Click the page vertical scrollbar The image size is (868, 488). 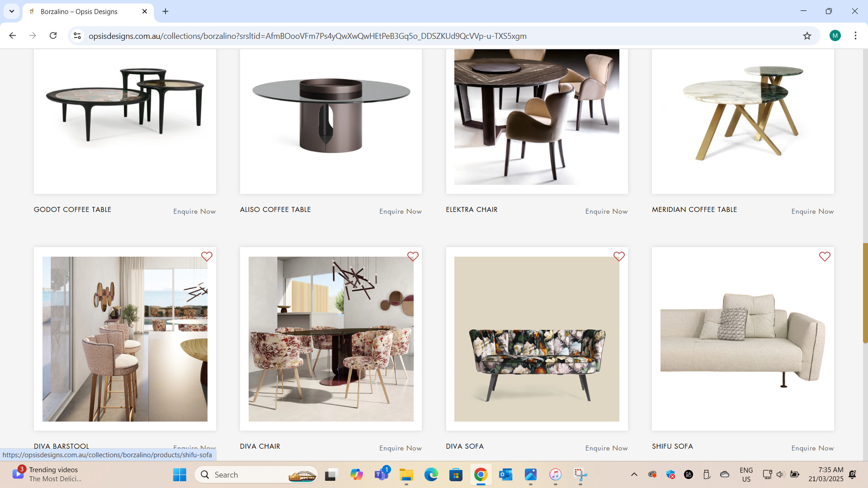tap(865, 293)
